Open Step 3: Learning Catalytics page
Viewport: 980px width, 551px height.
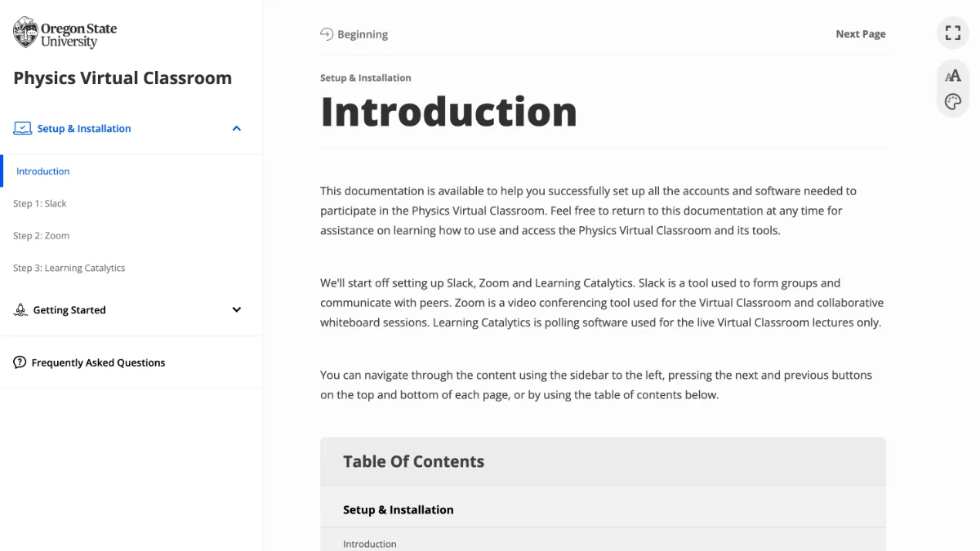[69, 268]
